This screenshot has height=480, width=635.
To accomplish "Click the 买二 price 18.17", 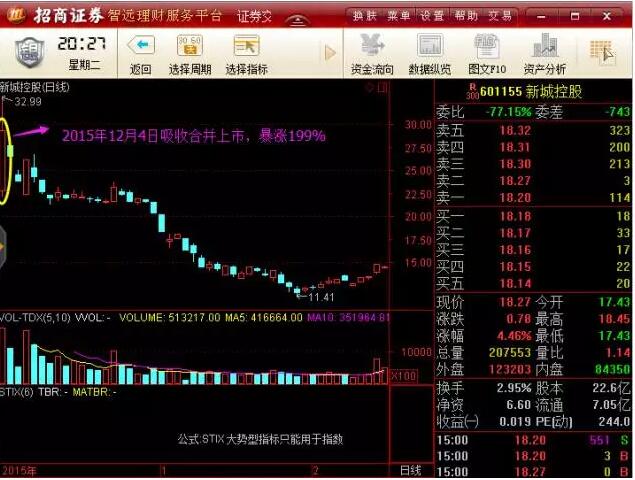I will click(x=515, y=233).
